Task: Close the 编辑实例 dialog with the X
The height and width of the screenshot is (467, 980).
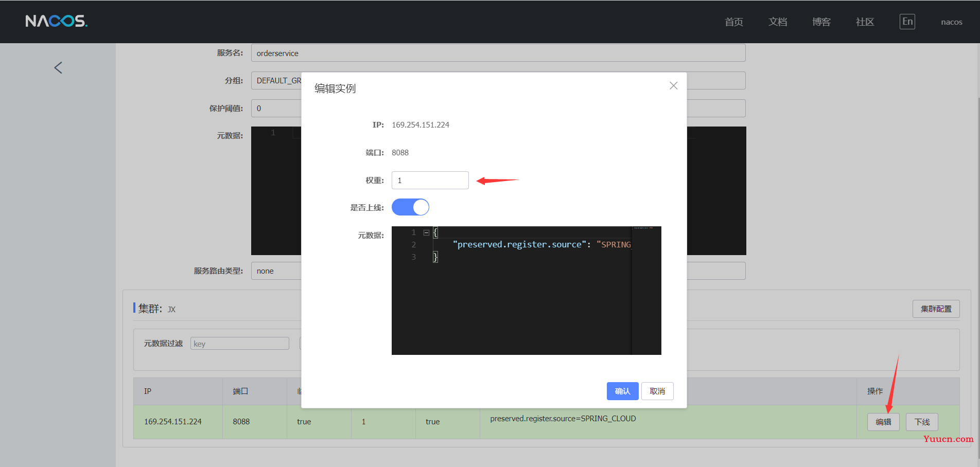Action: point(673,86)
